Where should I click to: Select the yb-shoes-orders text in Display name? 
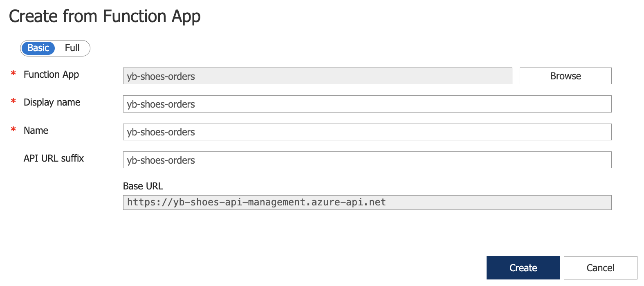coord(161,104)
